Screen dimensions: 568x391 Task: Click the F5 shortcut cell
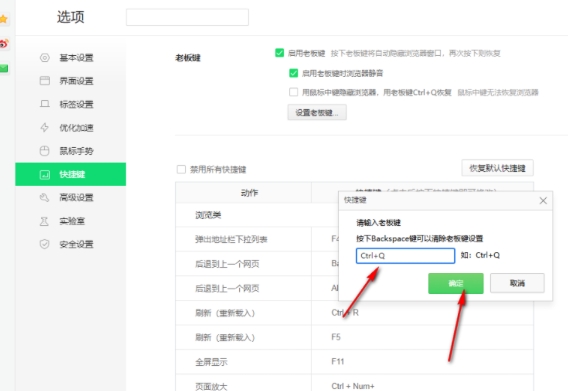(x=422, y=337)
